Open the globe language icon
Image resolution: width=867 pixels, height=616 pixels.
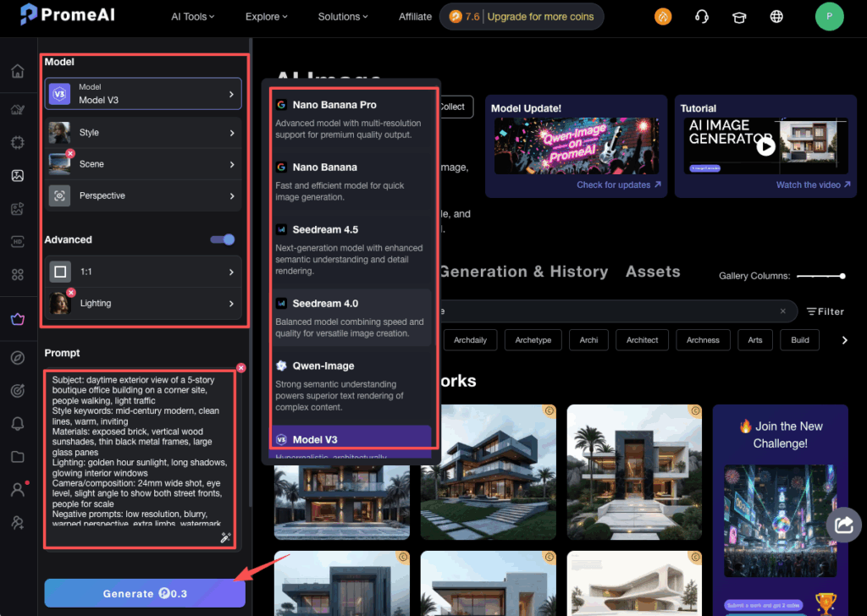[776, 17]
